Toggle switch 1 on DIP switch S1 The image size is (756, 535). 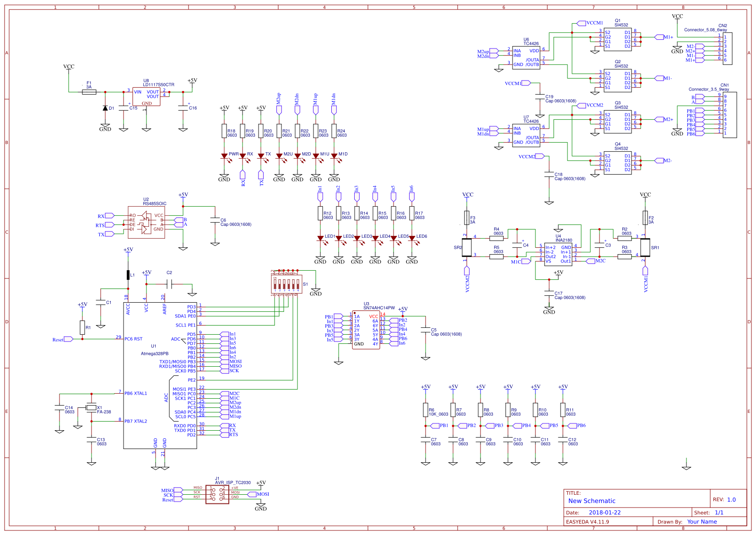tap(275, 285)
